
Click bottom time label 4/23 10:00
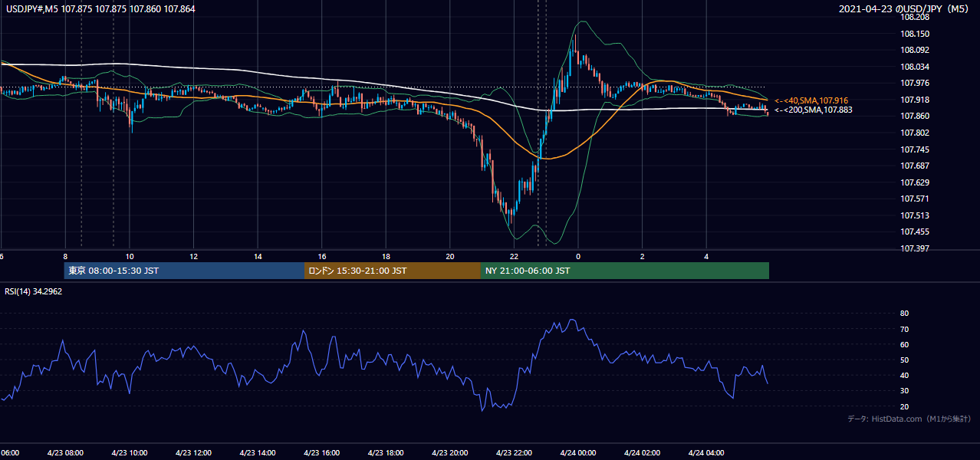(x=130, y=452)
